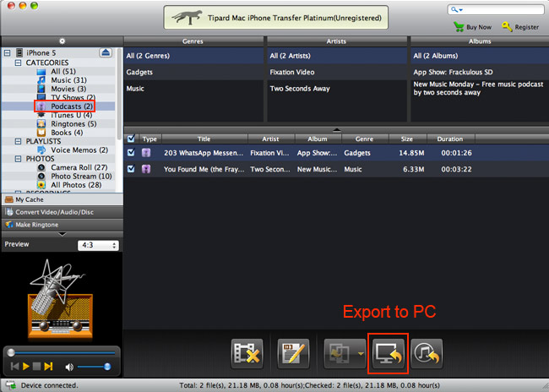Open My Cache panel
549x392 pixels.
(x=62, y=199)
